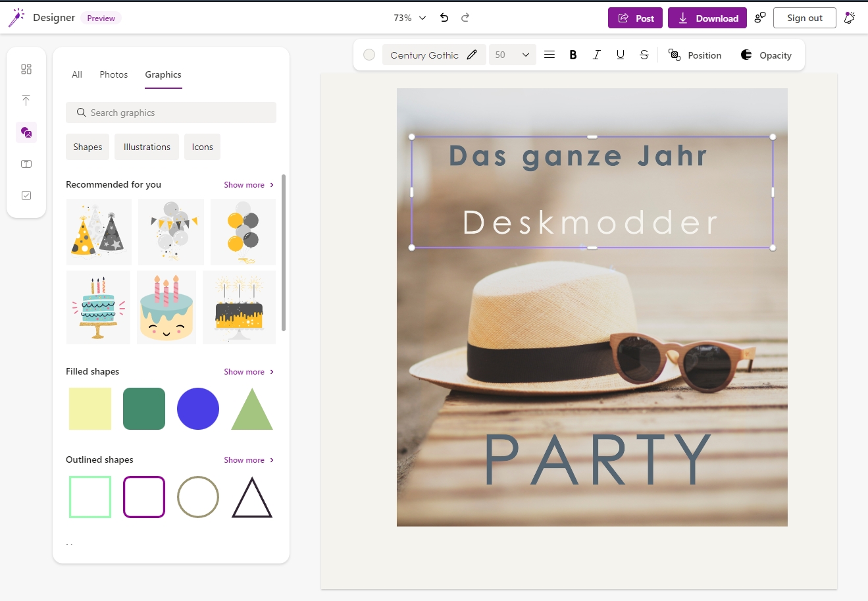
Task: Click the pencil edit icon beside Century Gothic
Action: click(472, 55)
